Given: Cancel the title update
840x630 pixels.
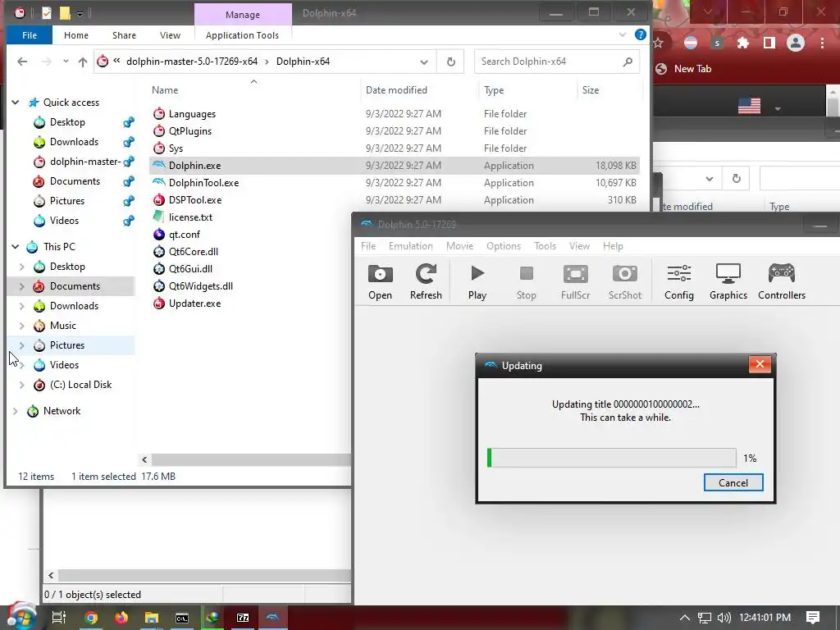Looking at the screenshot, I should [x=733, y=482].
